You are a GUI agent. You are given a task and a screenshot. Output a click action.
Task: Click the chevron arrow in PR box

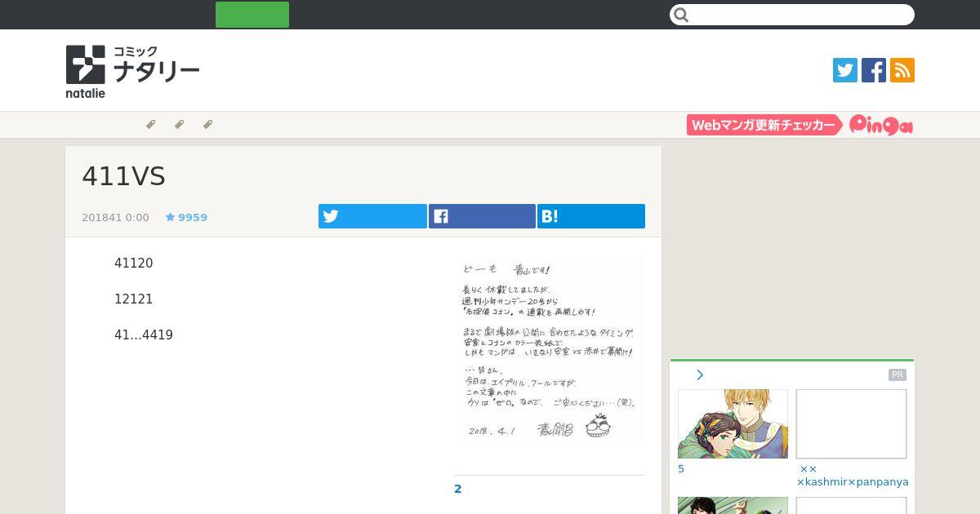700,375
